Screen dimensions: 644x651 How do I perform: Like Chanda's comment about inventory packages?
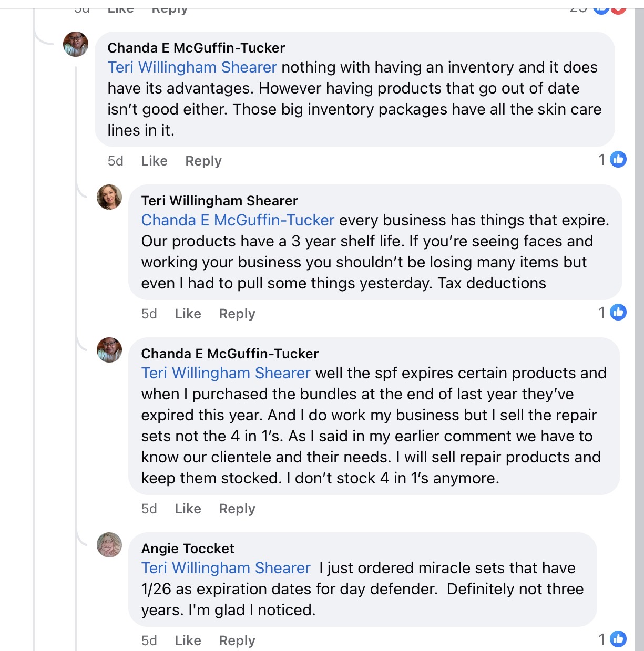(154, 161)
